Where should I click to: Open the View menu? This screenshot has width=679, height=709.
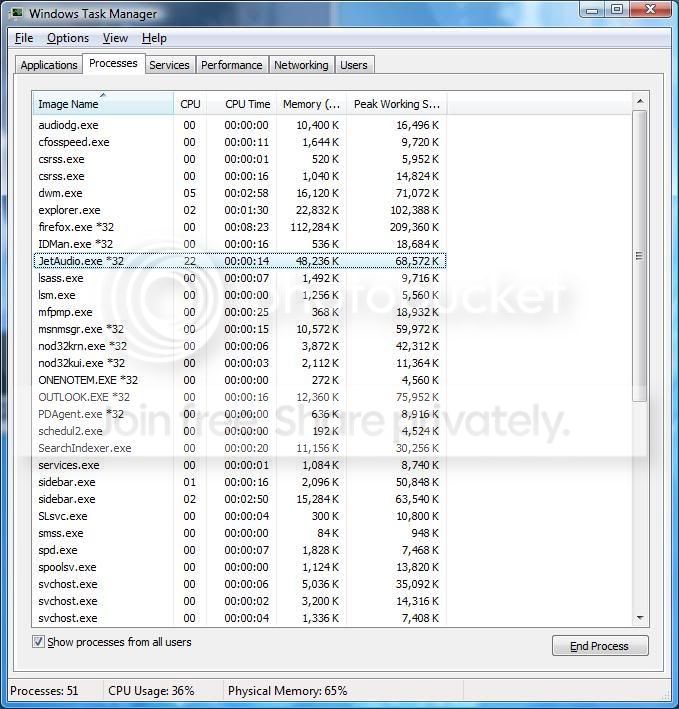click(x=115, y=38)
